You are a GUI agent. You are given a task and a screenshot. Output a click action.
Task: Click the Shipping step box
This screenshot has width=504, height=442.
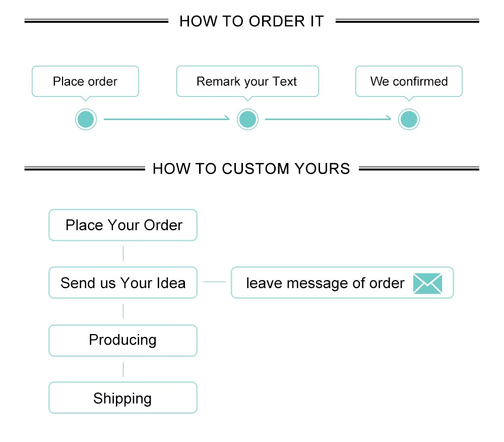(123, 398)
